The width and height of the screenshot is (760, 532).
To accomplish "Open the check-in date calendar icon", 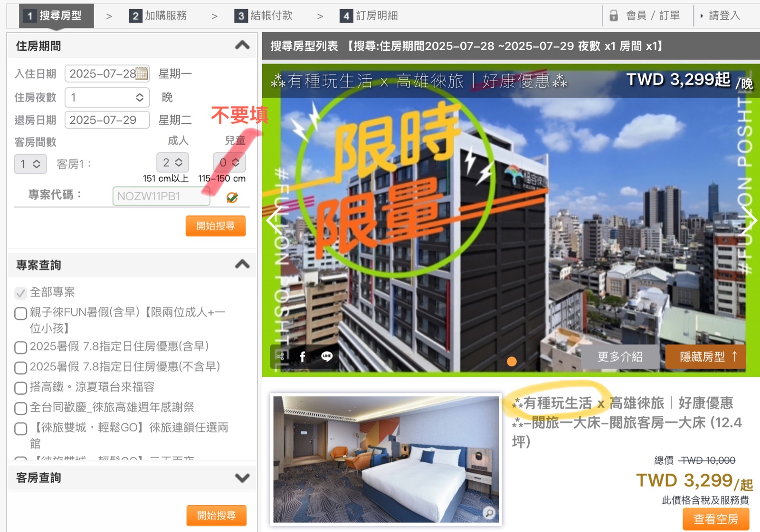I will (x=142, y=74).
